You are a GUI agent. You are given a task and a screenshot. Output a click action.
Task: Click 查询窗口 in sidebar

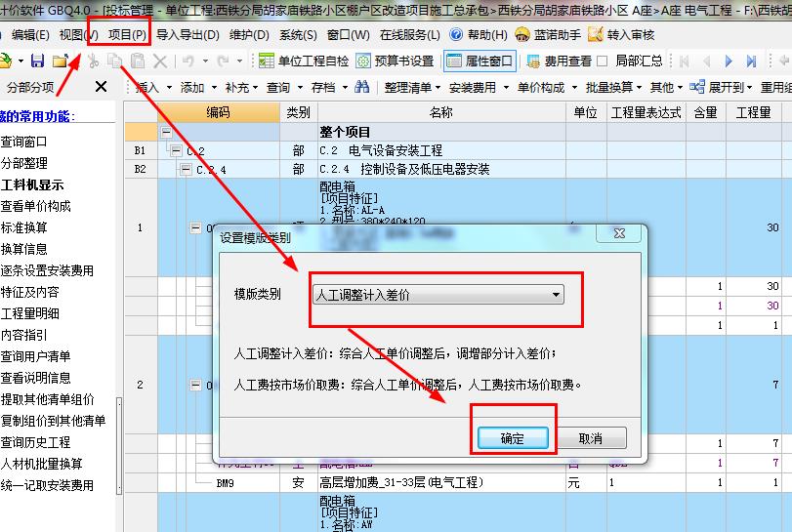coord(23,142)
